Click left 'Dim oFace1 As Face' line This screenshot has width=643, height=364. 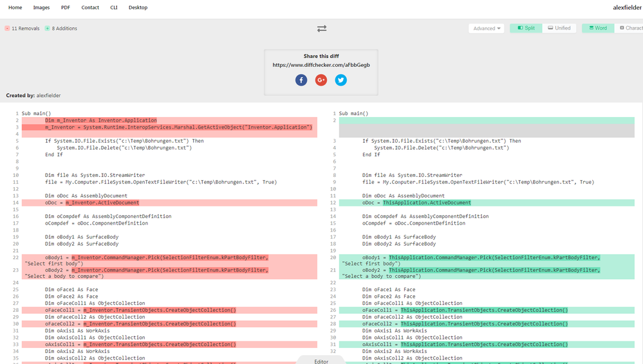tap(71, 289)
